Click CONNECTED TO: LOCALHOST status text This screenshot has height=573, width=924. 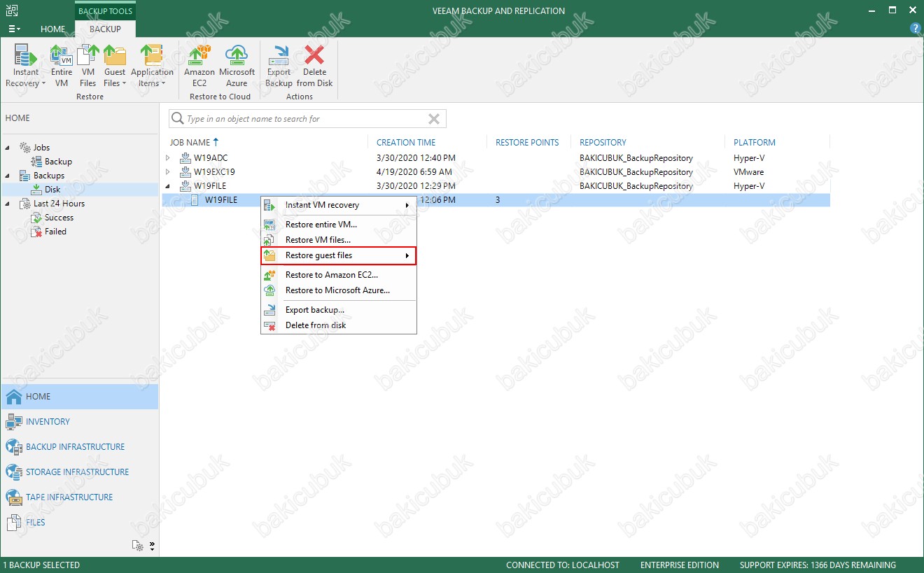coord(563,565)
